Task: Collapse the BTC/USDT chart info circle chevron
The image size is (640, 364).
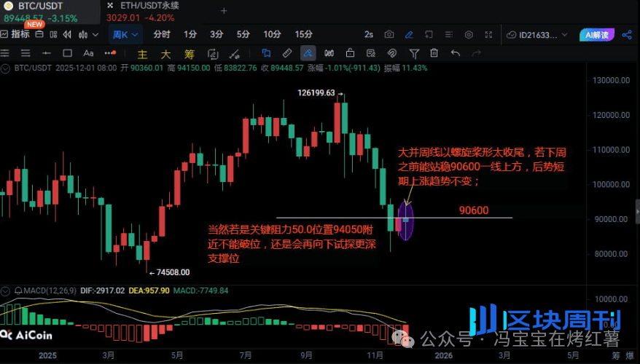Action: tap(5, 68)
